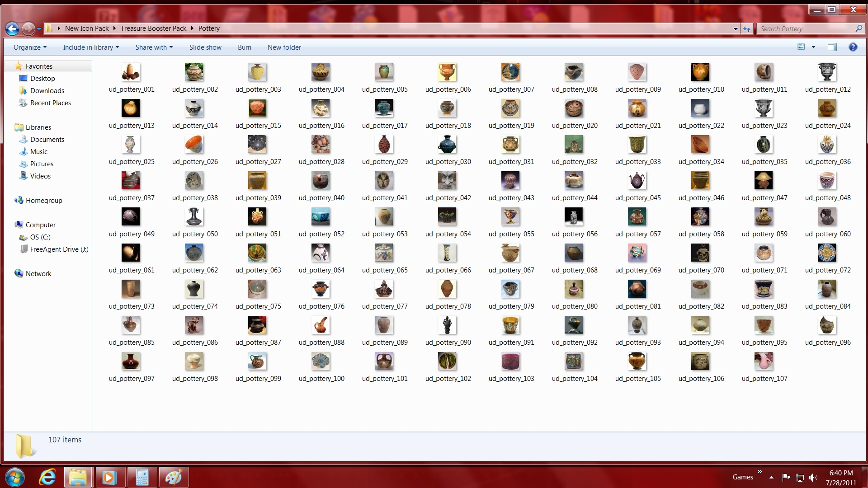The image size is (868, 488).
Task: Click Treasure Booster Pack breadcrumb
Action: click(x=153, y=28)
